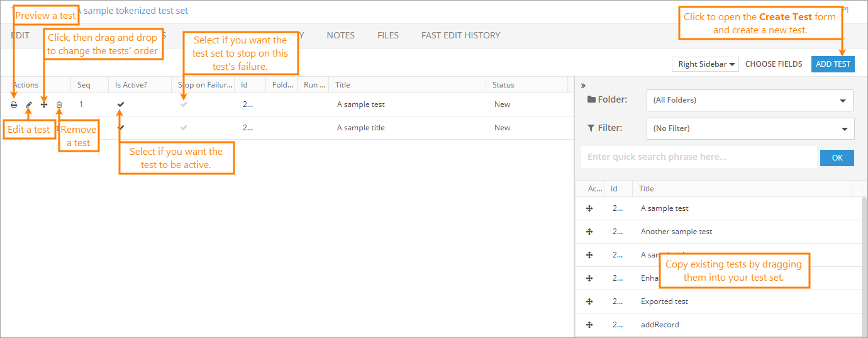The image size is (868, 338).
Task: Click the trash icon to remove first test
Action: [59, 104]
